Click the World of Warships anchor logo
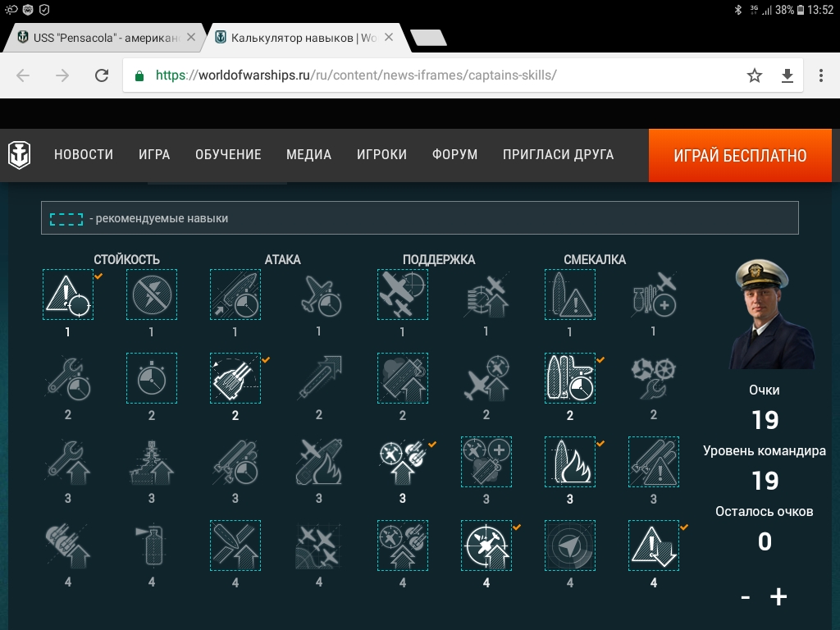The width and height of the screenshot is (840, 630). [20, 155]
